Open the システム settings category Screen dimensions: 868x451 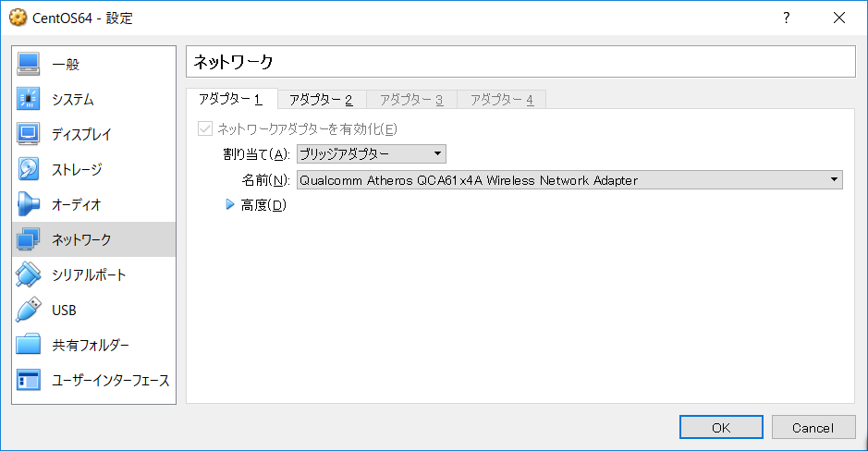pos(93,99)
